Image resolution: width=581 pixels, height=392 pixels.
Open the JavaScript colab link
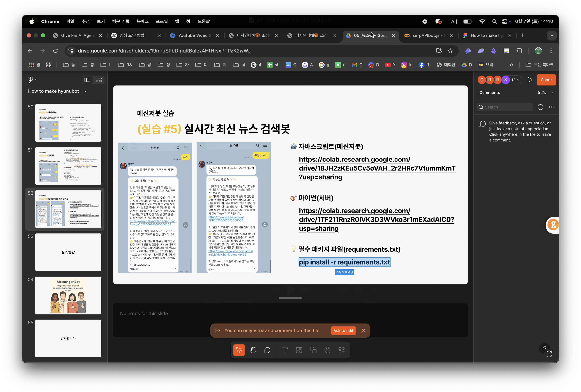(377, 168)
